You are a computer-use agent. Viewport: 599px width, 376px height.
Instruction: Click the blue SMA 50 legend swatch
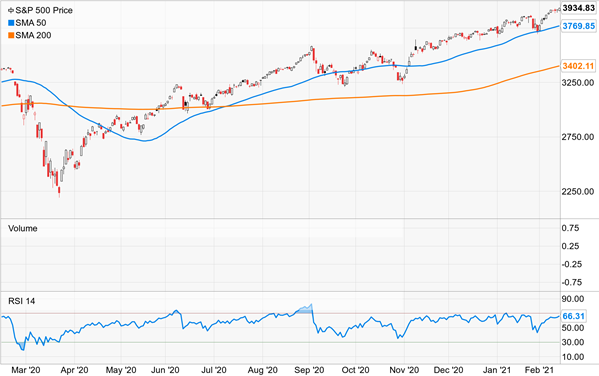pos(11,23)
